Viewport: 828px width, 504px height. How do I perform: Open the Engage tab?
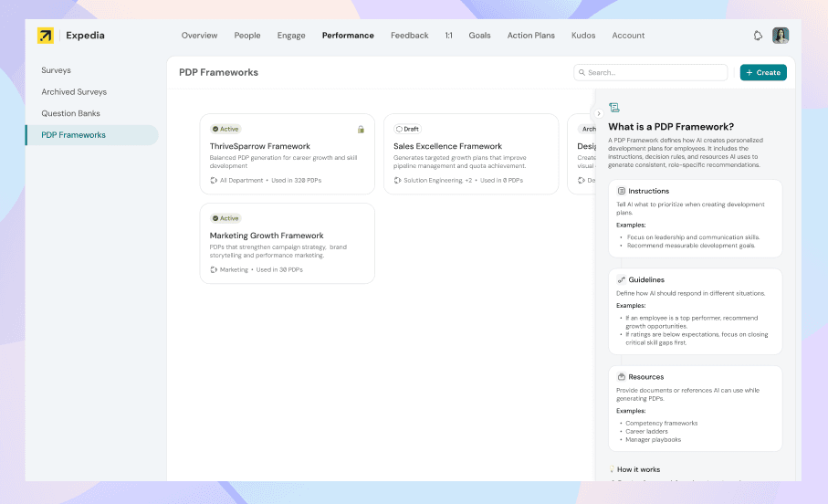pyautogui.click(x=291, y=36)
